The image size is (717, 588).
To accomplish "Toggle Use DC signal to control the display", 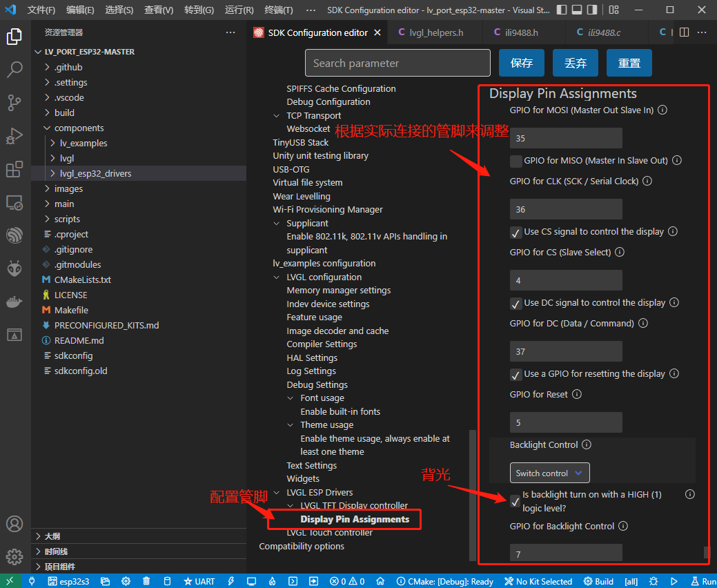I will click(515, 303).
